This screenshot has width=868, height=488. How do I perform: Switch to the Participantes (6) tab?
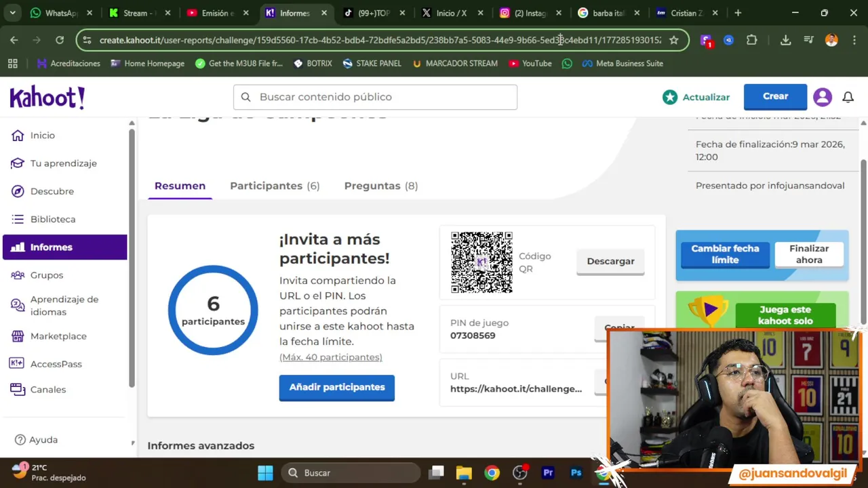click(x=275, y=186)
